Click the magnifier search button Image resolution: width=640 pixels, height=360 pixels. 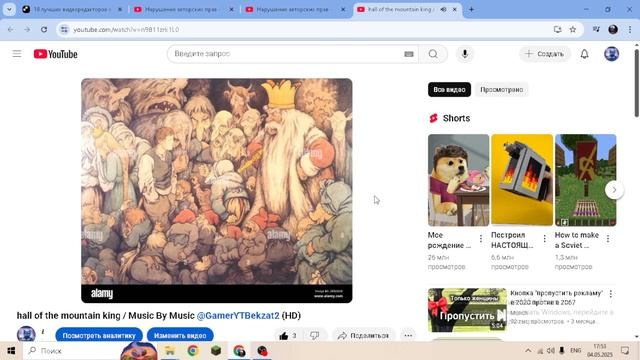433,54
